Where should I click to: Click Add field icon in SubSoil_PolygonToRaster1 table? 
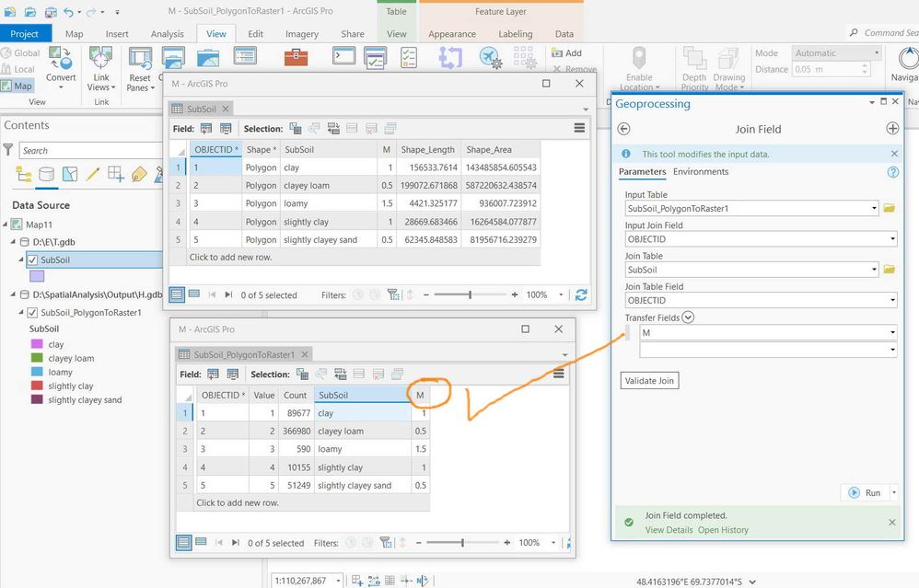(214, 374)
